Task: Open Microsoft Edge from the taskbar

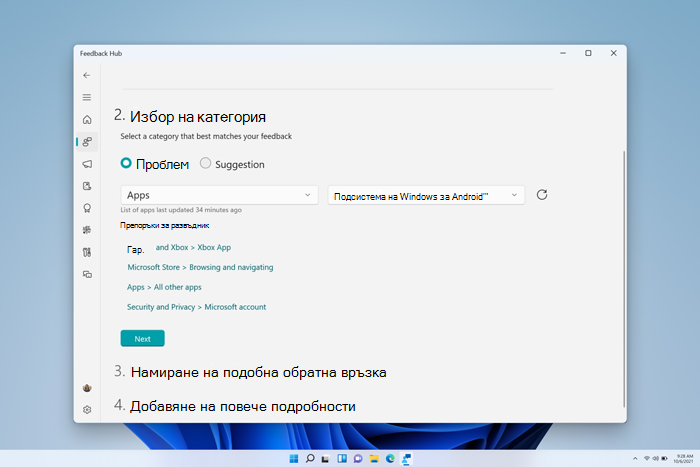Action: point(390,459)
